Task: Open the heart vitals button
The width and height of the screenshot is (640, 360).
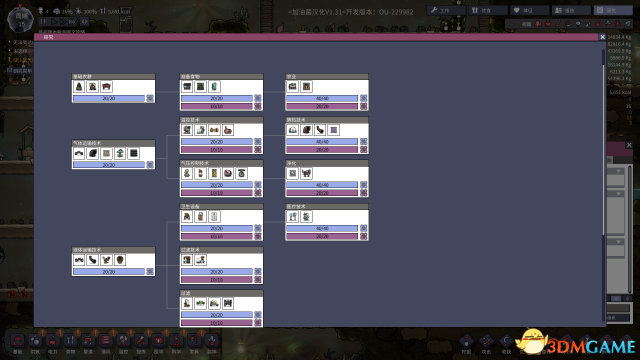Action: (x=529, y=10)
